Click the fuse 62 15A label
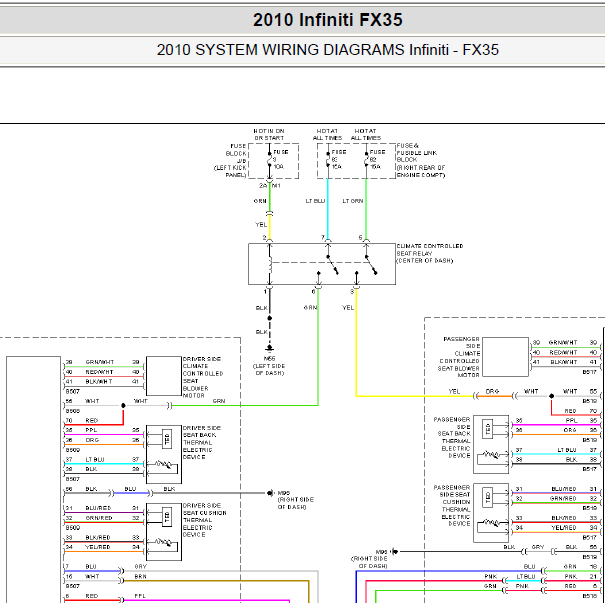Image resolution: width=605 pixels, height=603 pixels. [x=377, y=159]
